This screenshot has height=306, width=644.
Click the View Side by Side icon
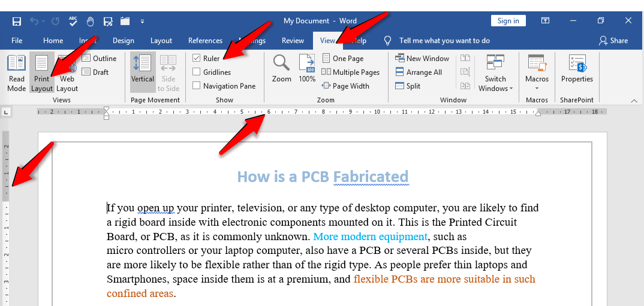click(465, 59)
